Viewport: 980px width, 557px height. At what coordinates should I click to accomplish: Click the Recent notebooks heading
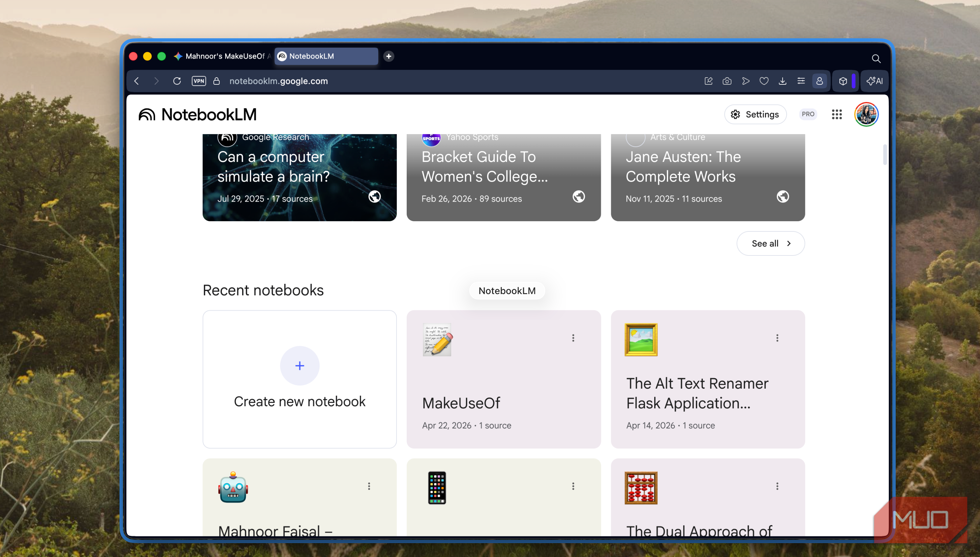point(263,290)
